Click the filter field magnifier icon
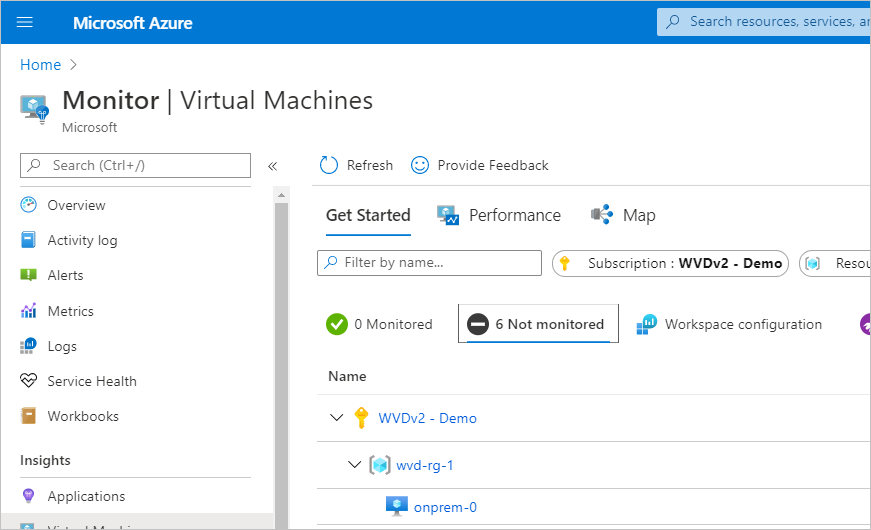Image resolution: width=871 pixels, height=530 pixels. click(331, 262)
